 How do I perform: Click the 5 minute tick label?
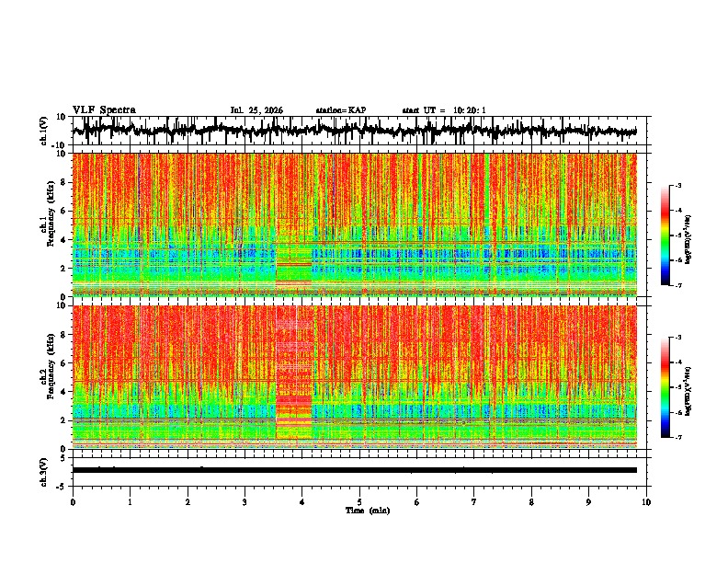[x=359, y=502]
